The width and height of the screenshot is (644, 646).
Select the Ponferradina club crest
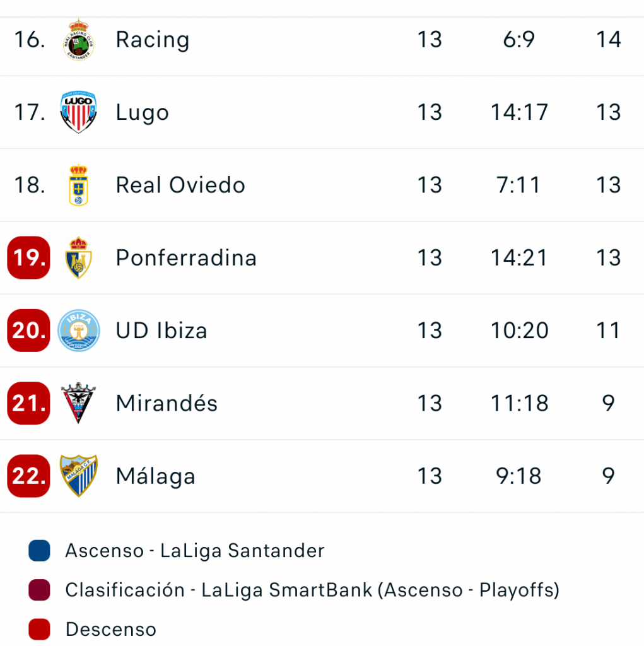click(x=79, y=258)
